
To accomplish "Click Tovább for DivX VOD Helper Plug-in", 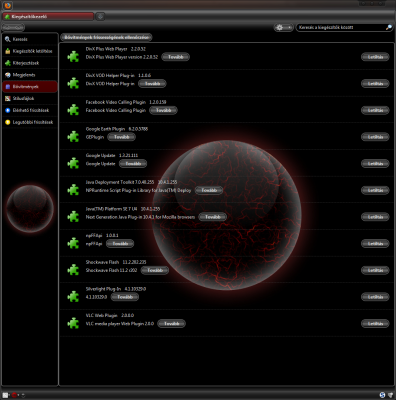I will point(152,84).
